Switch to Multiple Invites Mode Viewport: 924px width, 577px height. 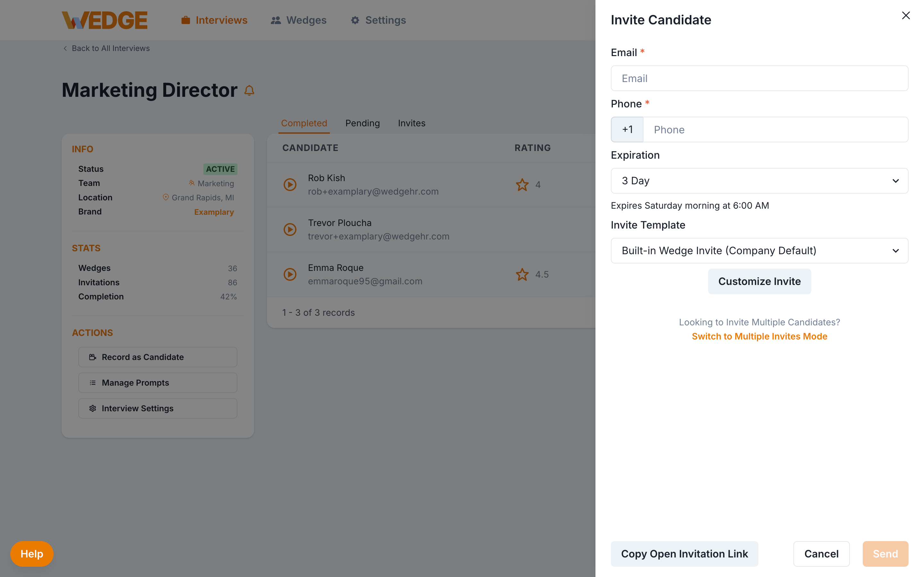(759, 336)
